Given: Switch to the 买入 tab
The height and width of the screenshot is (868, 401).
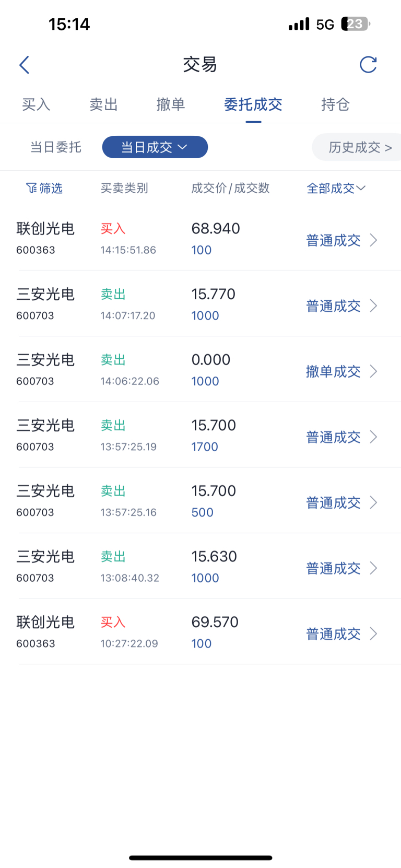Looking at the screenshot, I should pyautogui.click(x=36, y=104).
